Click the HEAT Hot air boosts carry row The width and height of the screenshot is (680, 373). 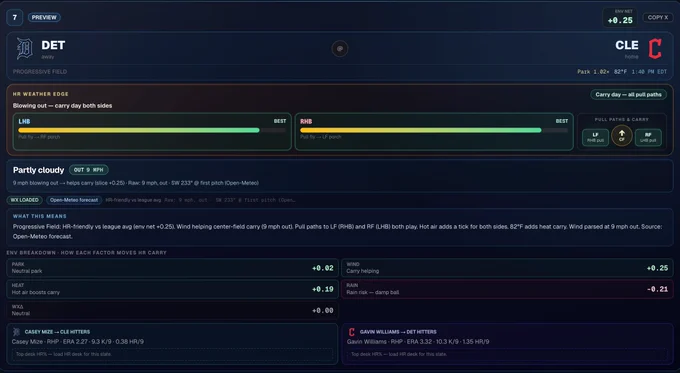point(173,289)
